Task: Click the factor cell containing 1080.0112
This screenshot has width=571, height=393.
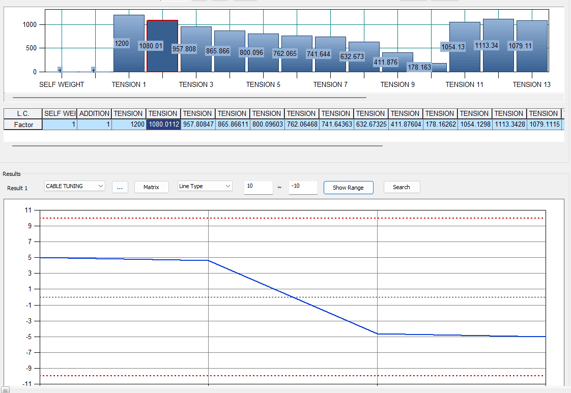Action: pos(164,125)
